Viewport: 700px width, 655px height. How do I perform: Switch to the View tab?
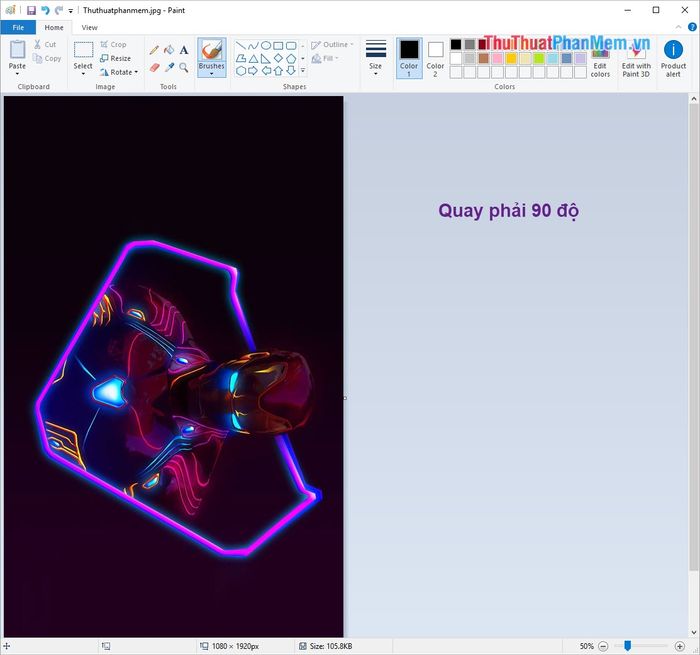pyautogui.click(x=90, y=27)
